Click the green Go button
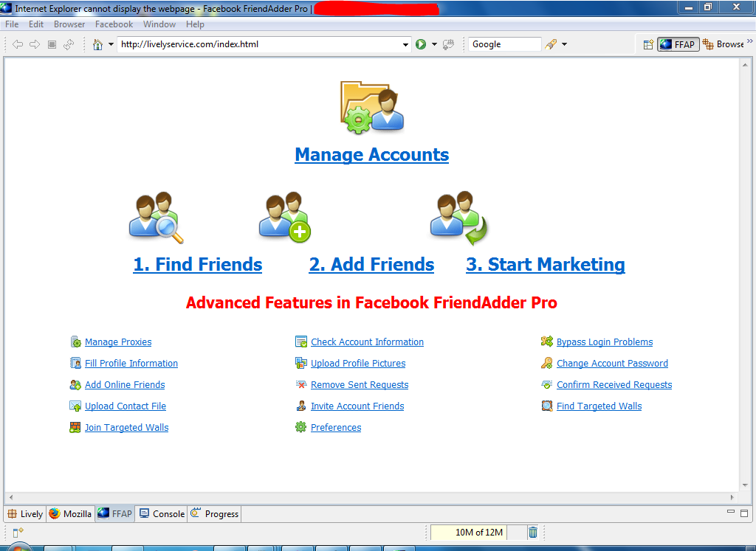The image size is (756, 551). point(421,44)
